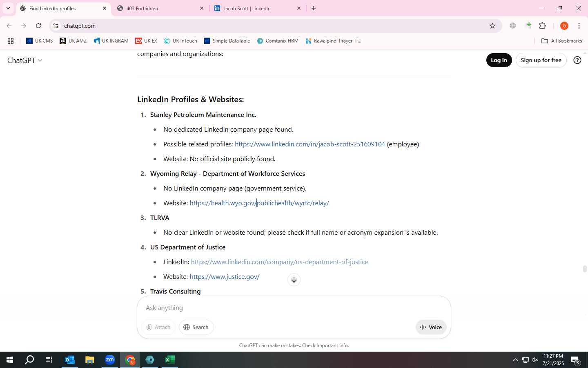Start Voice mode
Viewport: 588px width, 368px height.
(431, 327)
